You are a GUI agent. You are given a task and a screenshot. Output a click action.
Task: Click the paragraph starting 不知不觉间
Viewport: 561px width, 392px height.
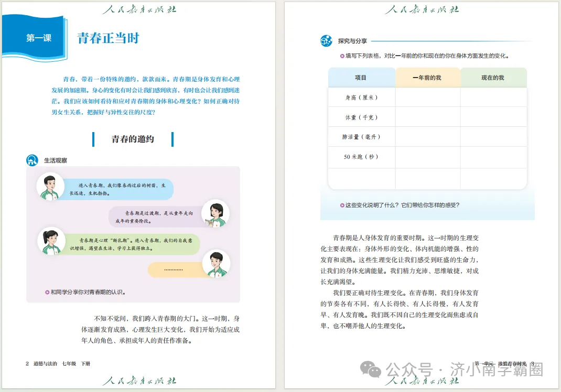point(160,330)
